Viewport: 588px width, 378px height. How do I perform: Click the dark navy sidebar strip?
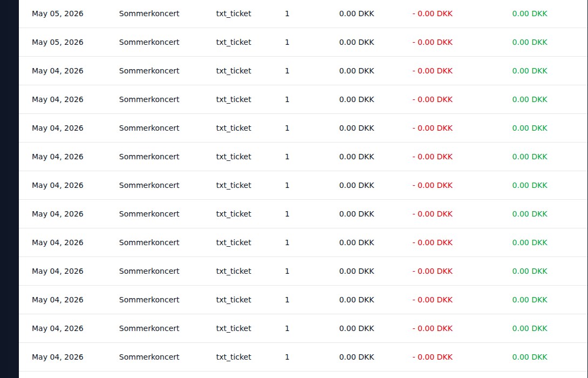tap(9, 189)
